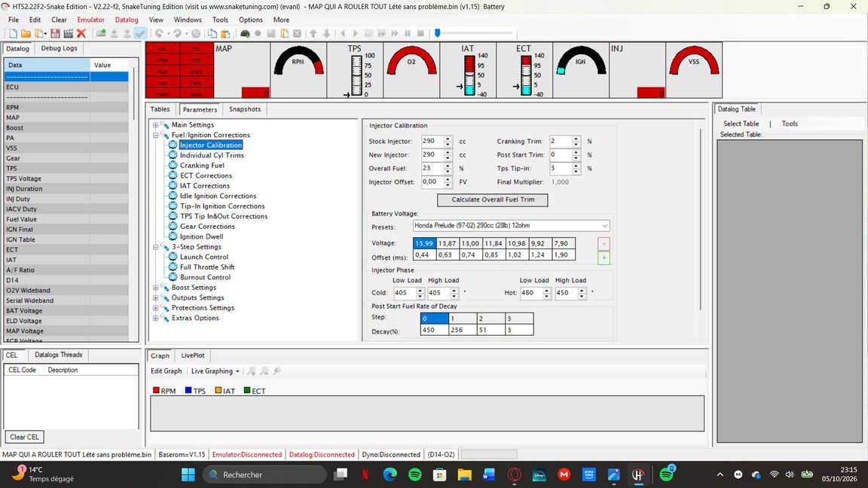868x488 pixels.
Task: Click the datalog helmet connect icon
Action: [245, 34]
